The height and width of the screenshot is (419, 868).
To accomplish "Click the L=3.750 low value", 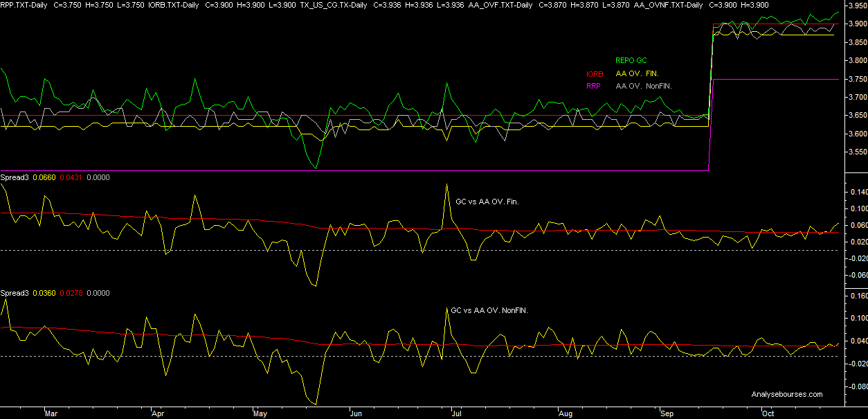I will 132,4.
